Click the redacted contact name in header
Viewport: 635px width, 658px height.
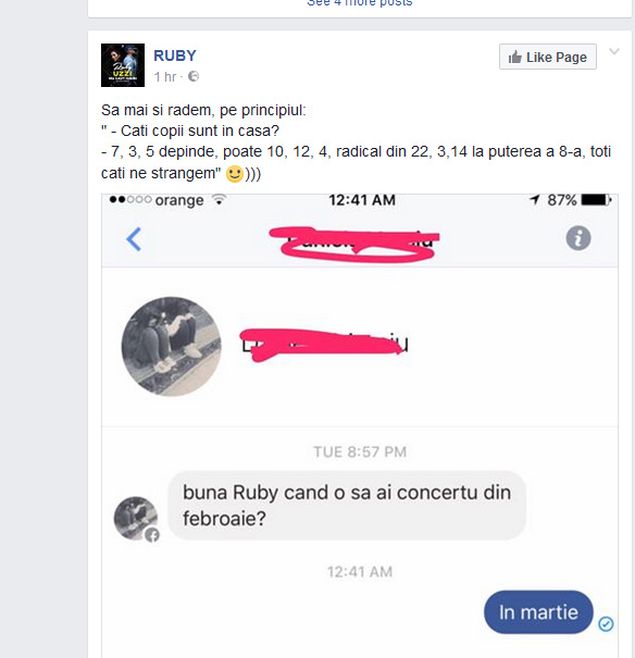point(355,243)
